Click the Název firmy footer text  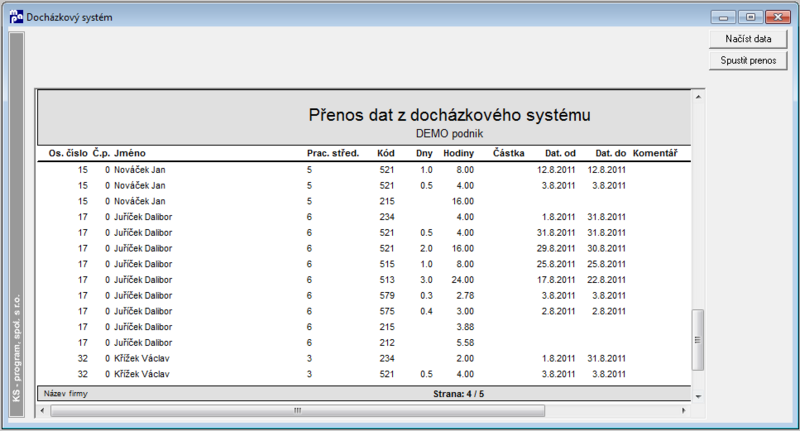65,394
